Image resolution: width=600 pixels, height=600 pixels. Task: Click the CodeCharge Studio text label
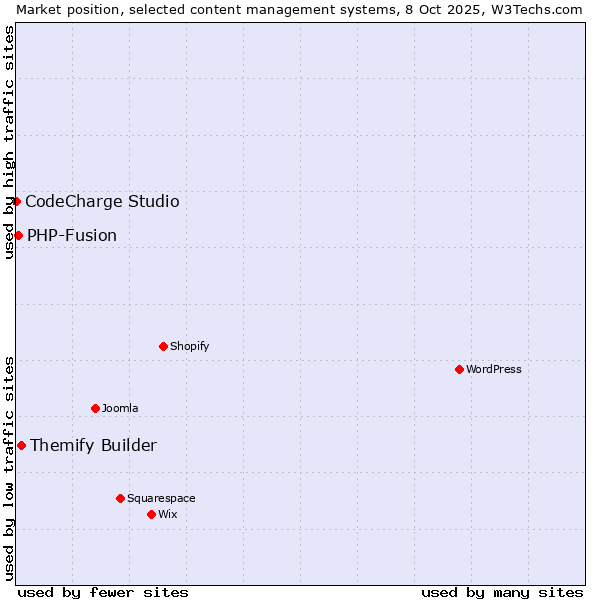coord(102,201)
